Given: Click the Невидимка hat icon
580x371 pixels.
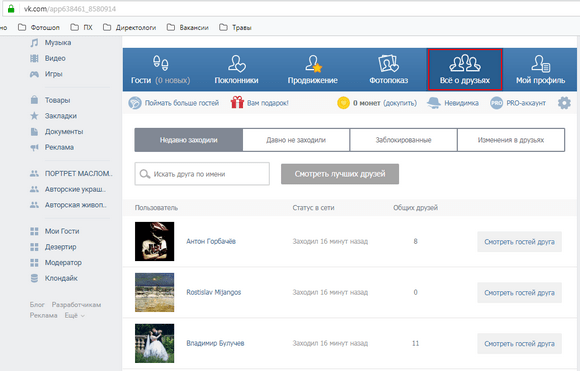Looking at the screenshot, I should (x=434, y=103).
